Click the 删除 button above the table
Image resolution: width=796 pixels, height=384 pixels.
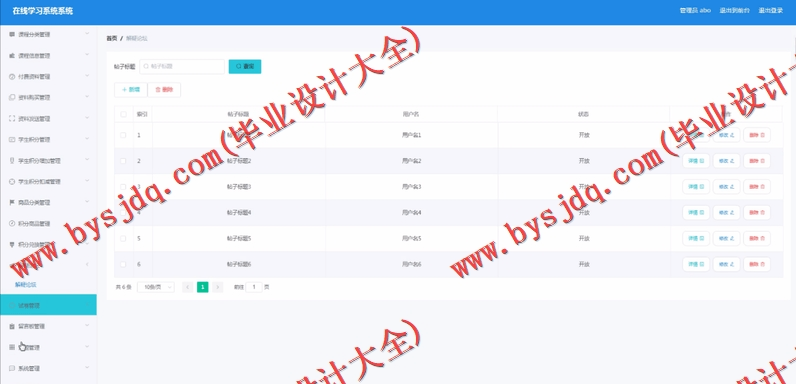164,90
